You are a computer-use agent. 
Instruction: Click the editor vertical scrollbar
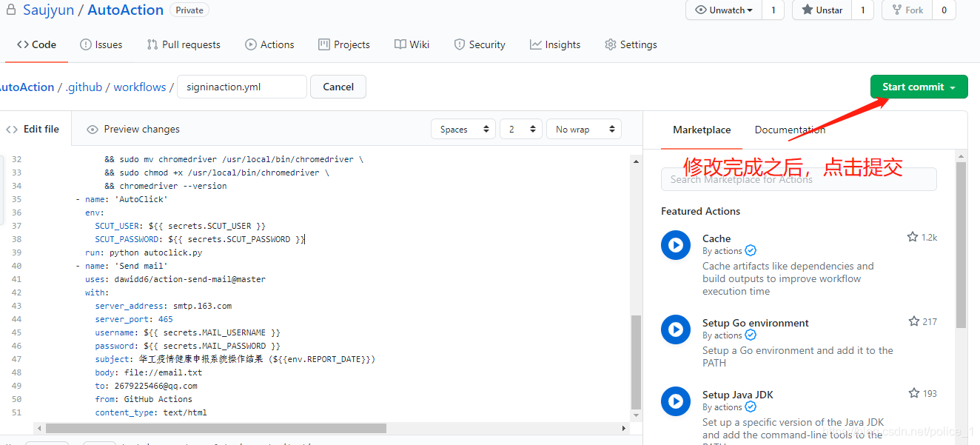(x=636, y=361)
